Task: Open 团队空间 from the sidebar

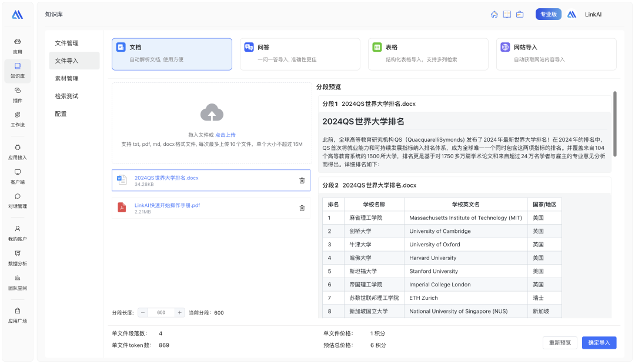Action: (17, 282)
